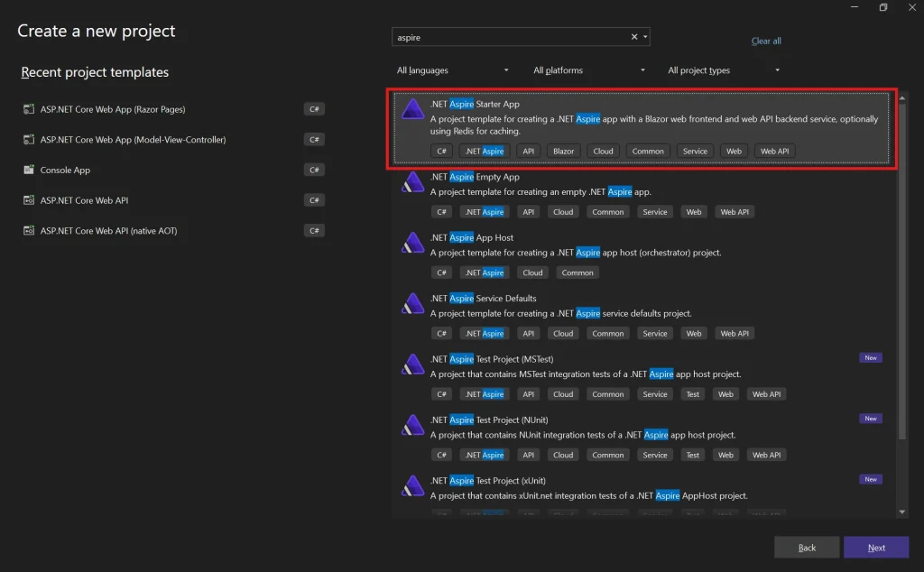Choose recent ASP.NET Core Web API (native AOT)
This screenshot has width=924, height=572.
(x=173, y=230)
